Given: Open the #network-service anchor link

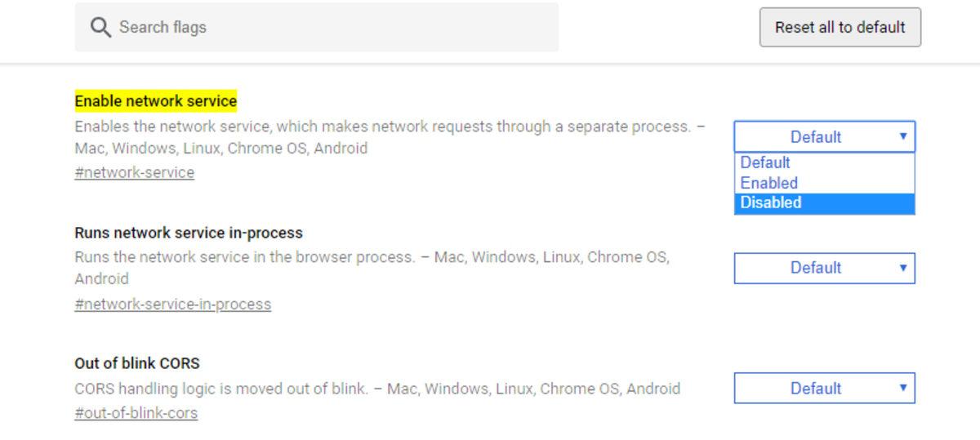Looking at the screenshot, I should point(135,173).
